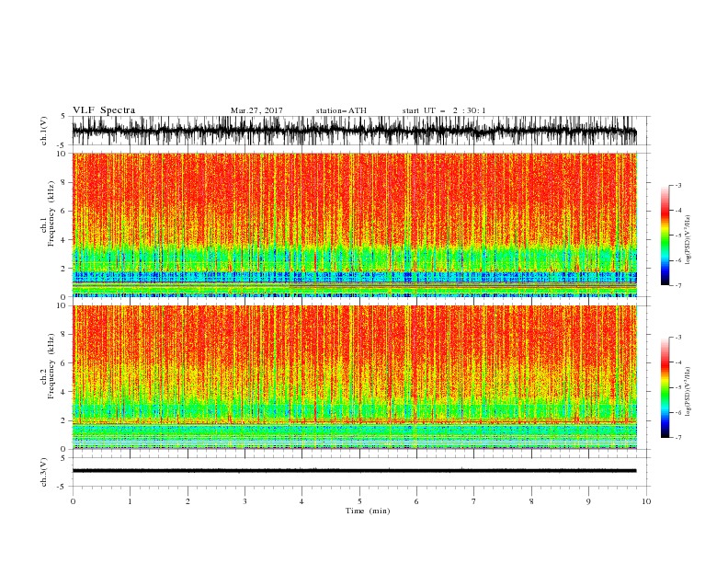Viewport: 728px width, 563px height.
Task: Click the ch.3(V) "-5" tick label
Action: click(63, 487)
